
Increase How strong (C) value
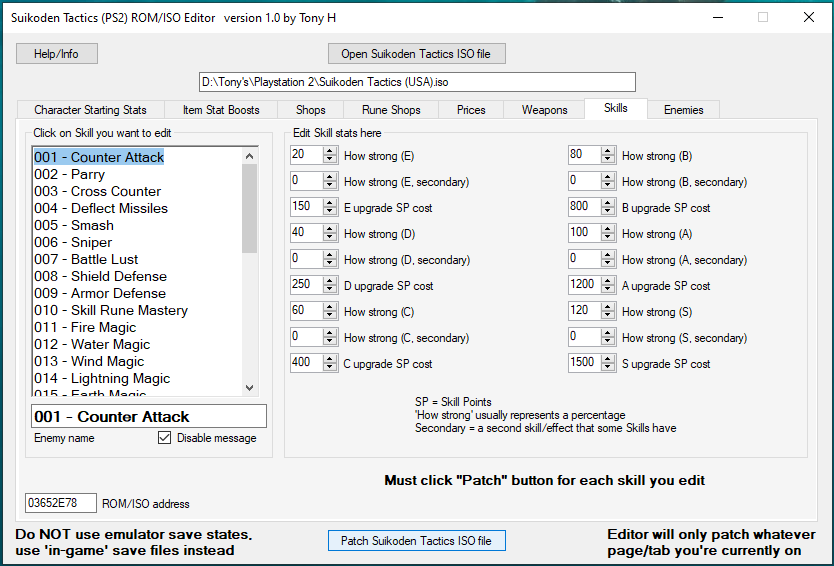pyautogui.click(x=330, y=307)
